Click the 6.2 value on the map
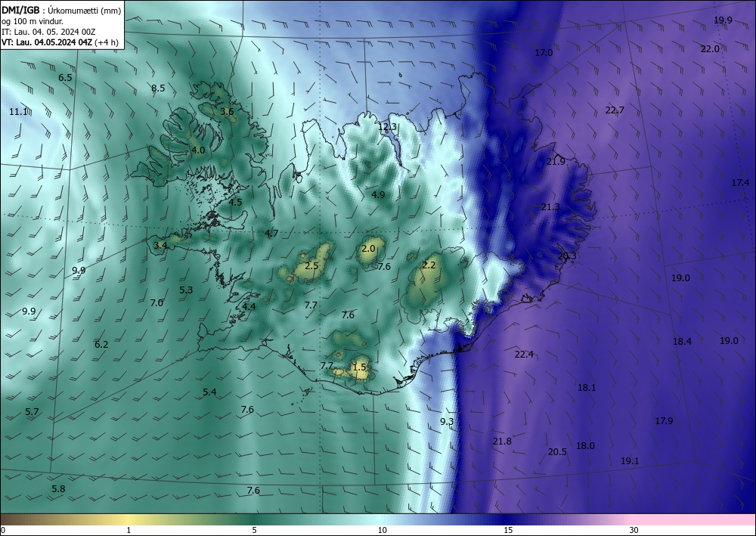Image resolution: width=756 pixels, height=536 pixels. [x=101, y=345]
